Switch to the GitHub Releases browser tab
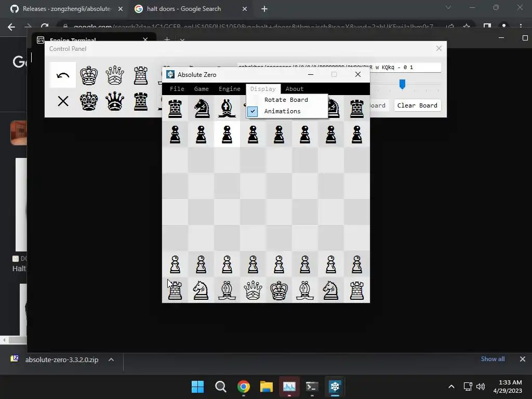Viewport: 532px width, 399px height. (67, 9)
